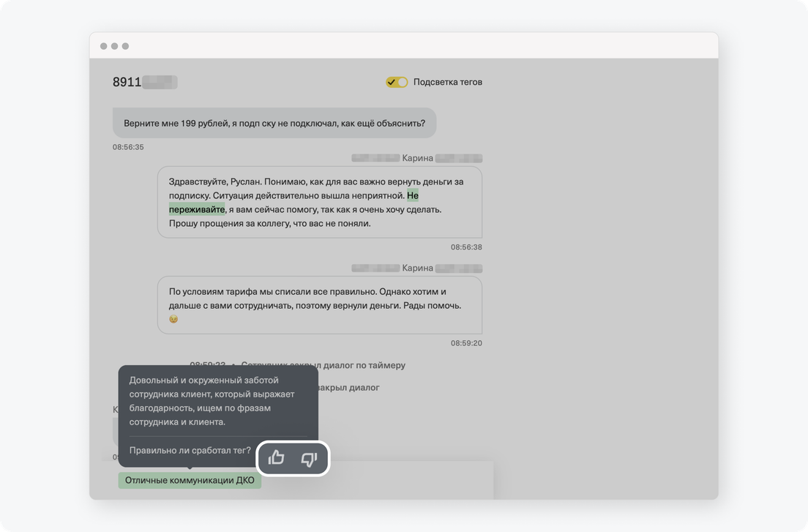Click the thumbs down icon
Screen dimensions: 808x532
(x=309, y=458)
